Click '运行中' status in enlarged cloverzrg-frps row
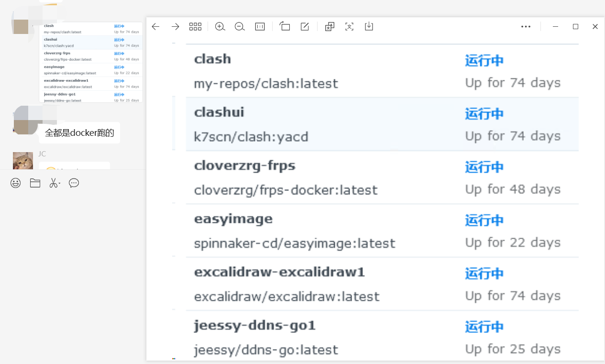This screenshot has width=605, height=364. pos(484,167)
